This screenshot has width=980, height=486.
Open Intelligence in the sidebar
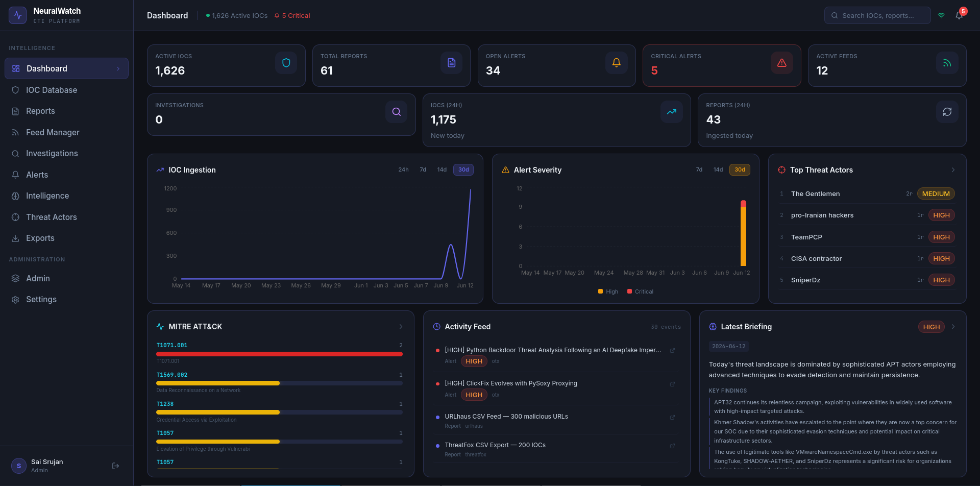(66, 196)
